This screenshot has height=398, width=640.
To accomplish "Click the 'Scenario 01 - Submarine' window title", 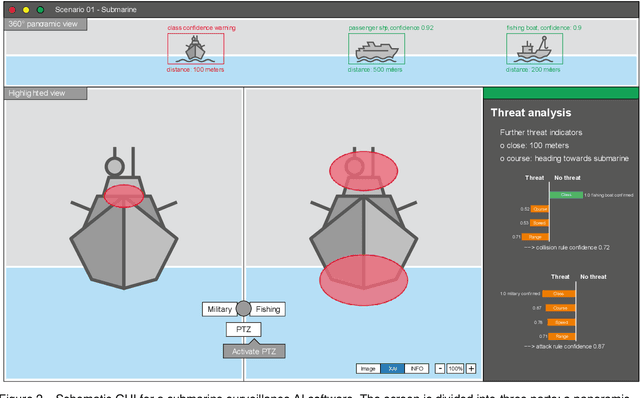I will (x=96, y=10).
